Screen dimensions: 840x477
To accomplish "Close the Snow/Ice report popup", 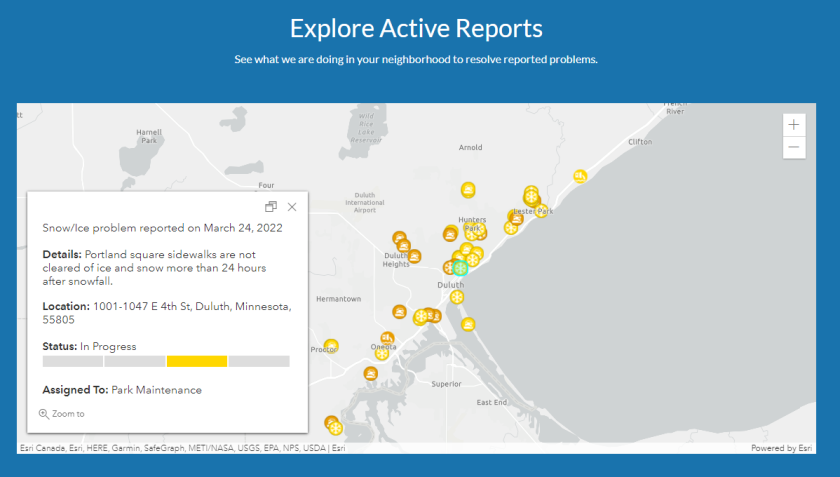I will tap(292, 207).
